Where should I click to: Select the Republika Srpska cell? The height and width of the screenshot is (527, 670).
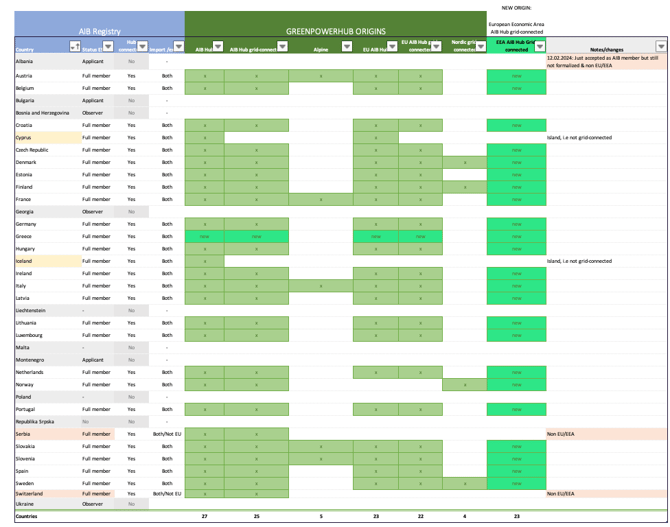[48, 422]
